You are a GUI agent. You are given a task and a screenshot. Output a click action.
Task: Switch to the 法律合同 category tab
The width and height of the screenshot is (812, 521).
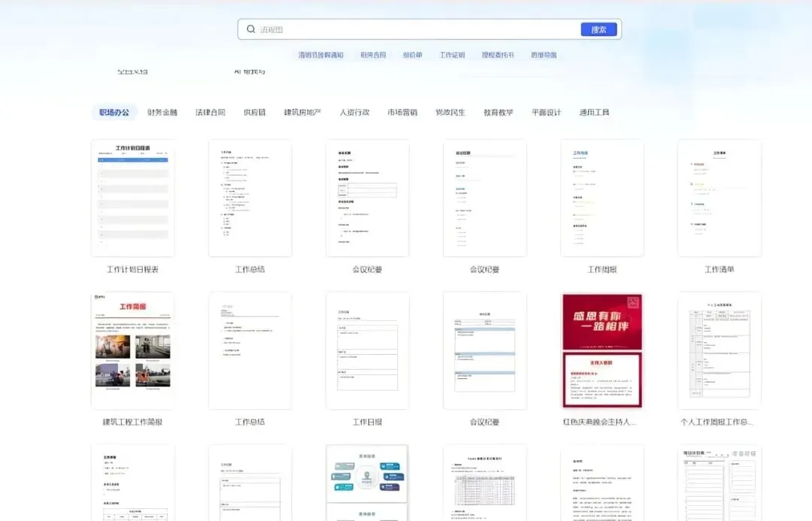211,112
